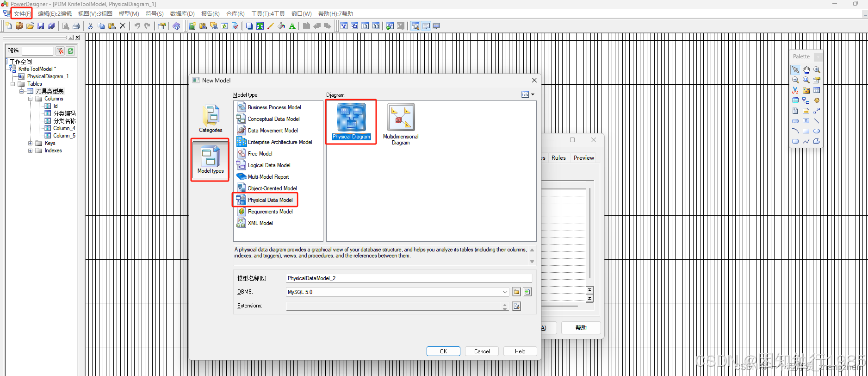Viewport: 868px width, 376px height.
Task: Select the Arc tool in Palette
Action: [795, 131]
